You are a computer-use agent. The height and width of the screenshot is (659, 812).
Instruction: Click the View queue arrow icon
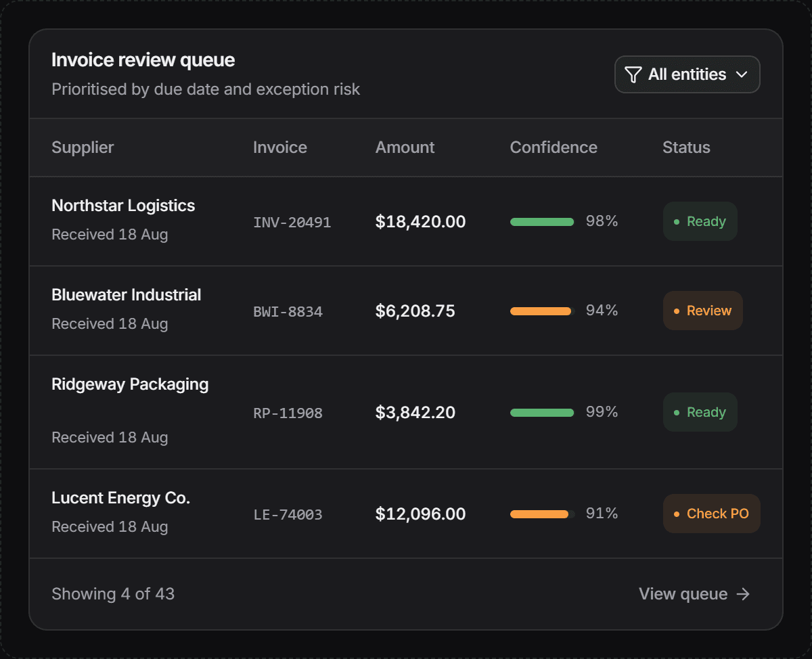pos(743,594)
